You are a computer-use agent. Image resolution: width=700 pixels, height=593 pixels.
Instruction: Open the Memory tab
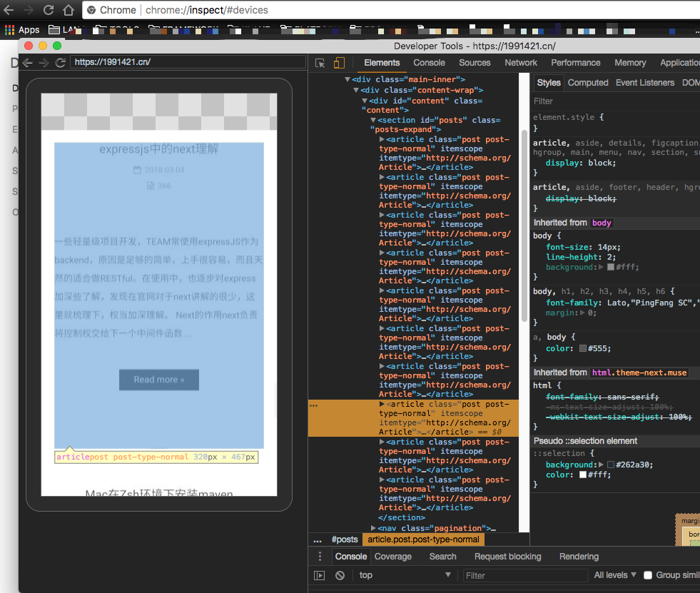630,63
